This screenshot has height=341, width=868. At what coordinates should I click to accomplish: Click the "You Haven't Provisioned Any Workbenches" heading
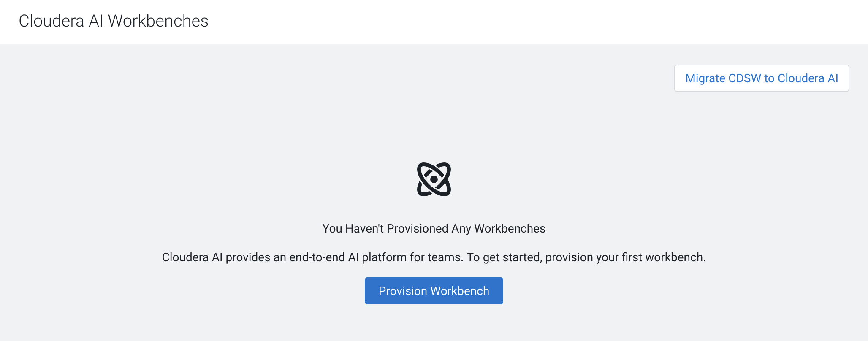click(434, 228)
